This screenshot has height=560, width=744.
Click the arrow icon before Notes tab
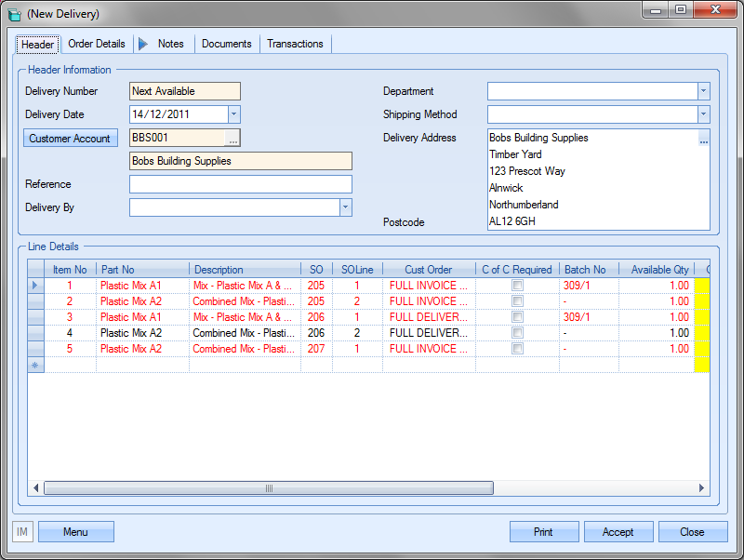(x=142, y=44)
